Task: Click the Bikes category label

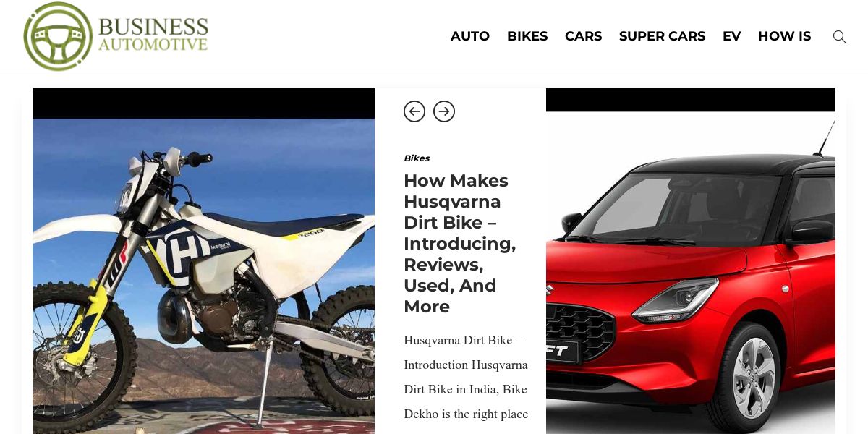Action: tap(417, 158)
